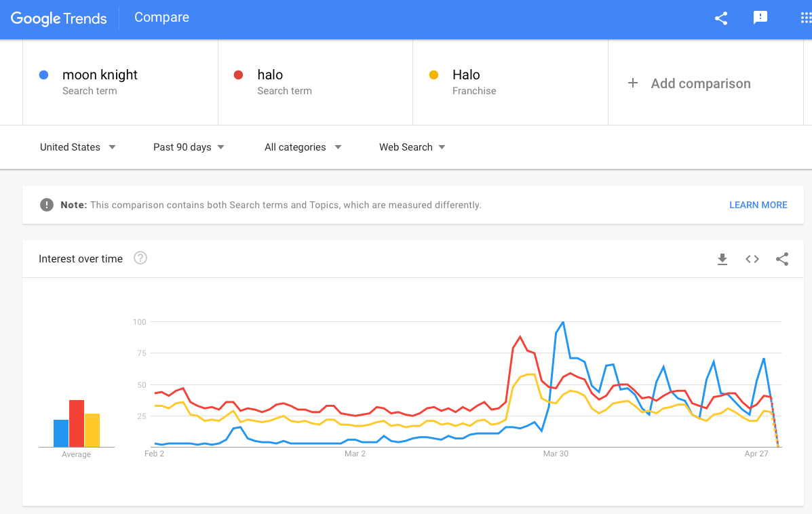Go to Google Trends home logo
Image resolution: width=812 pixels, height=514 pixels.
tap(58, 18)
